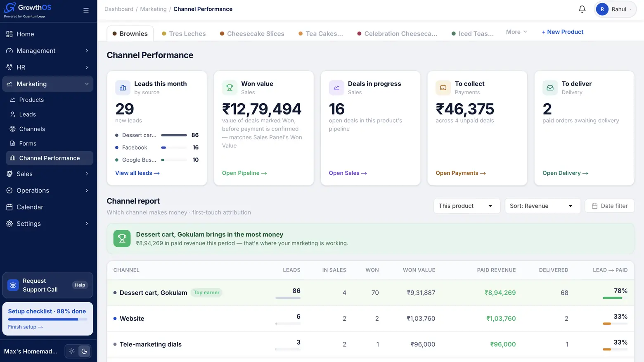Click the To deliver inbox icon
The width and height of the screenshot is (644, 362).
[550, 88]
